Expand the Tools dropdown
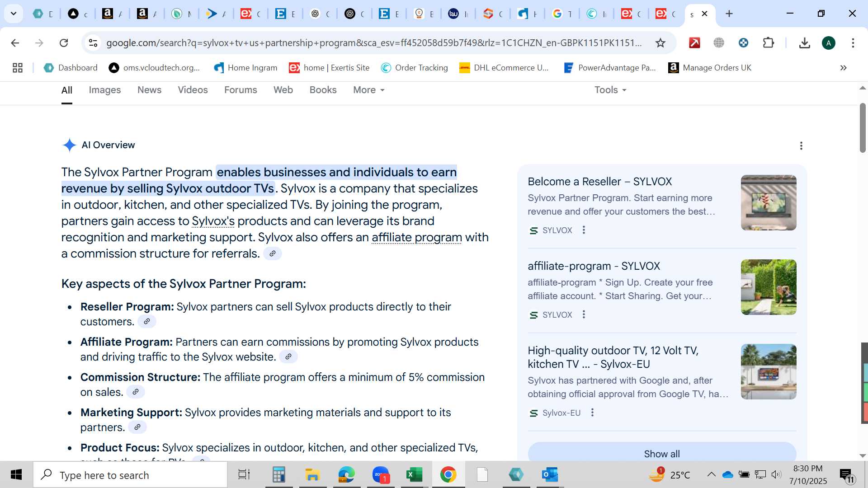Viewport: 868px width, 488px height. pos(610,90)
